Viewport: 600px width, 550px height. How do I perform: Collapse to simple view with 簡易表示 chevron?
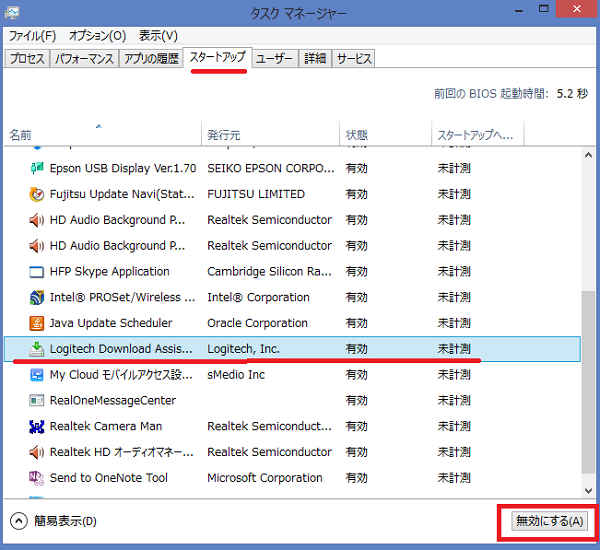tap(18, 521)
